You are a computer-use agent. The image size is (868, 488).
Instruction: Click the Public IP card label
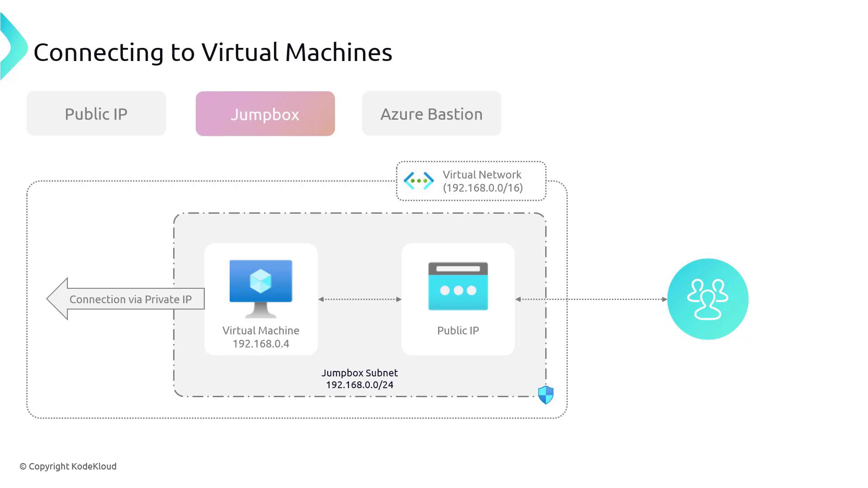[x=458, y=331]
